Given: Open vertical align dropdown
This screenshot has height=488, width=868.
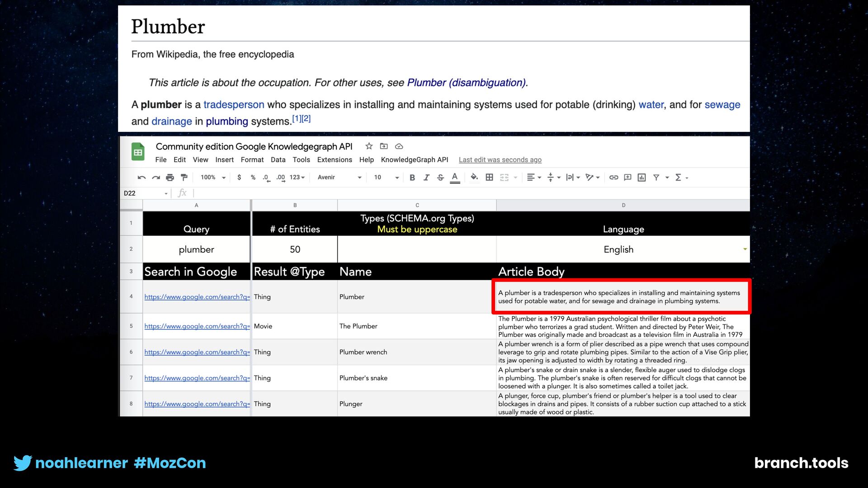Looking at the screenshot, I should (x=554, y=178).
